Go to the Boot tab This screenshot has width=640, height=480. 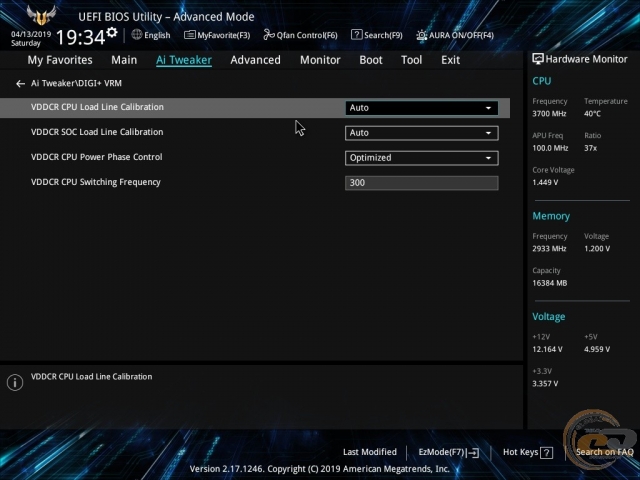point(371,60)
